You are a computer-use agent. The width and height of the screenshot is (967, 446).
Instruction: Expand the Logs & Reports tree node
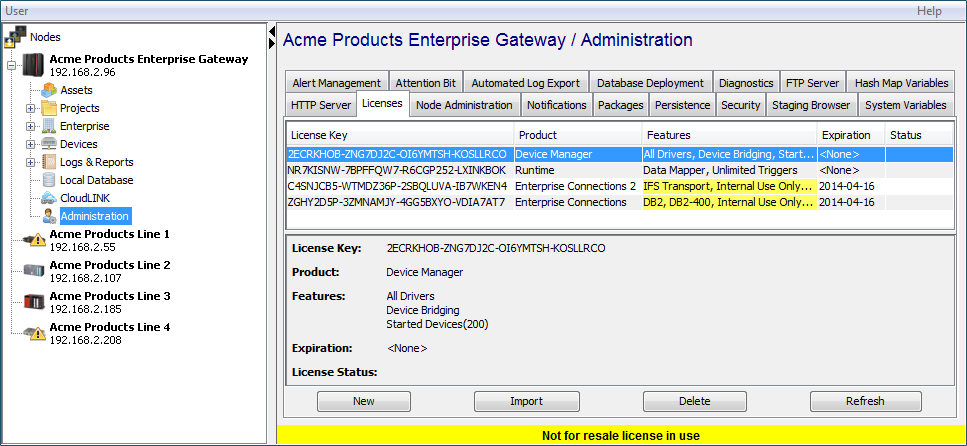[30, 162]
